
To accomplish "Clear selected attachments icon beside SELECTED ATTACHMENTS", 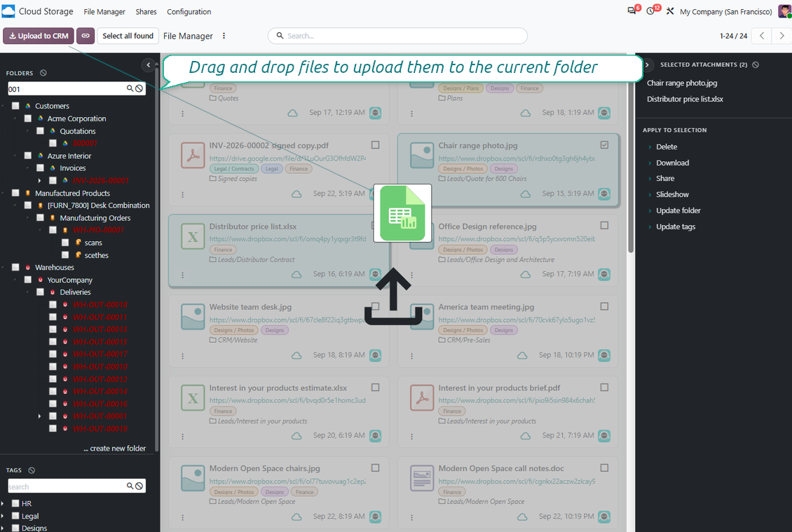I will point(756,64).
